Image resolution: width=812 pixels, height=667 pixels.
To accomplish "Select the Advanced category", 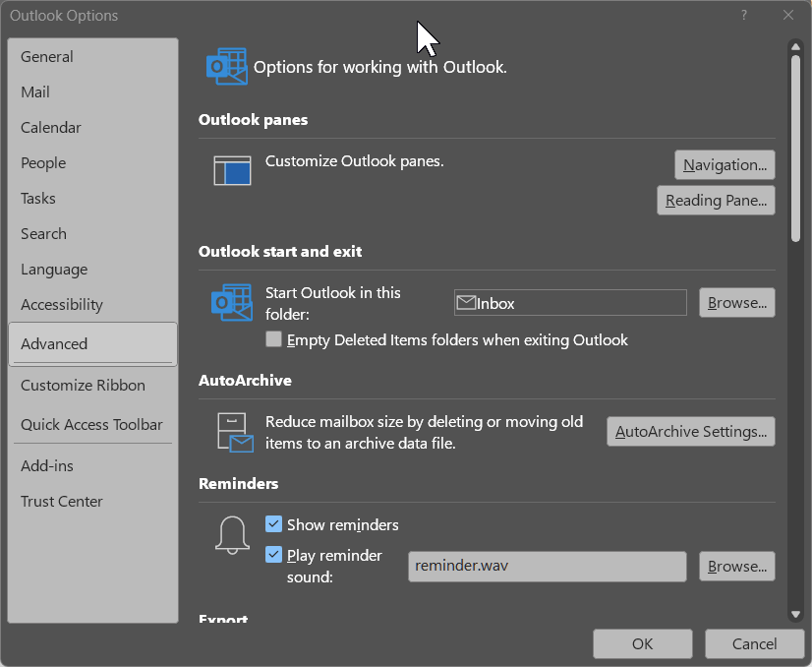I will (93, 344).
